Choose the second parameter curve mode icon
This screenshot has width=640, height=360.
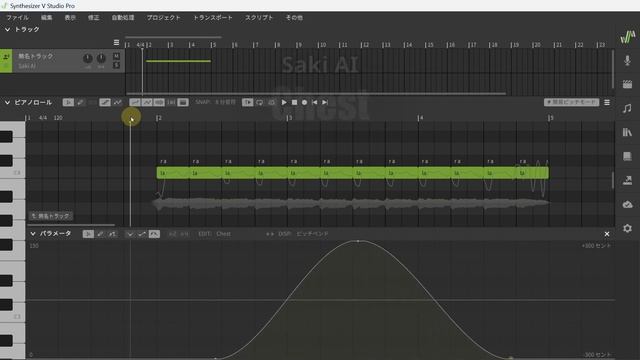click(142, 234)
